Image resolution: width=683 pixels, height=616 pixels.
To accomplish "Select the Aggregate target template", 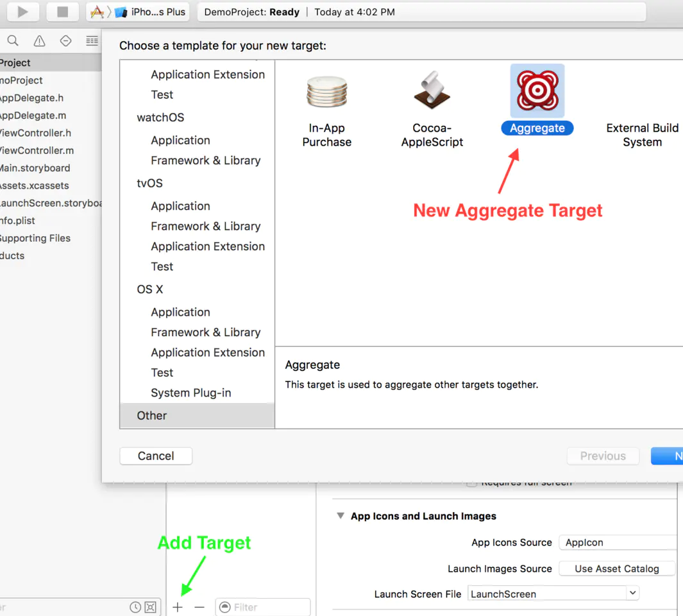I will click(x=537, y=100).
